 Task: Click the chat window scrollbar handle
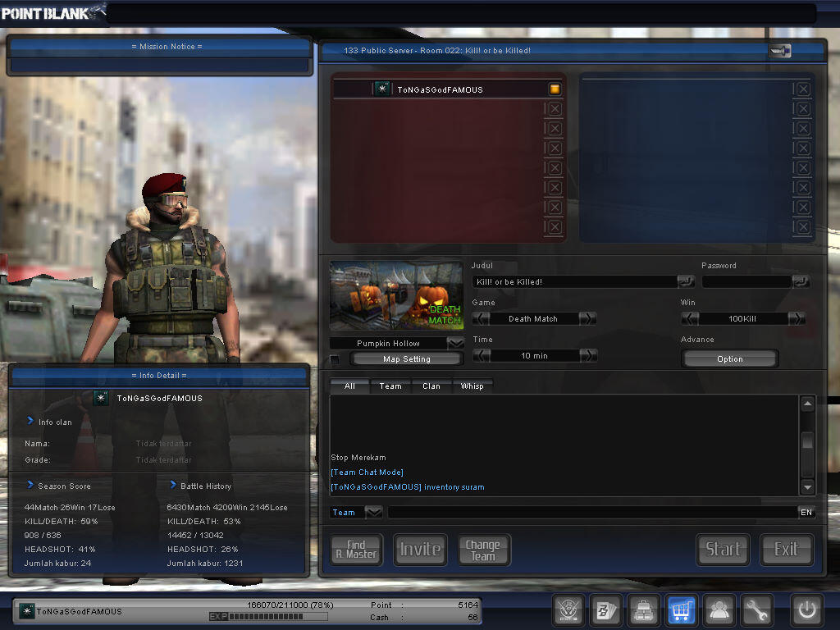[807, 440]
